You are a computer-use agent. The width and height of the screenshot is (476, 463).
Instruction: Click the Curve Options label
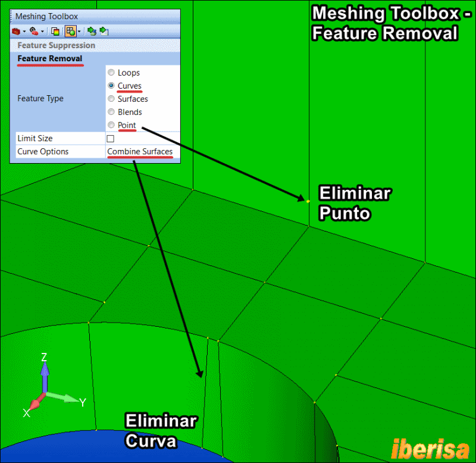point(43,152)
